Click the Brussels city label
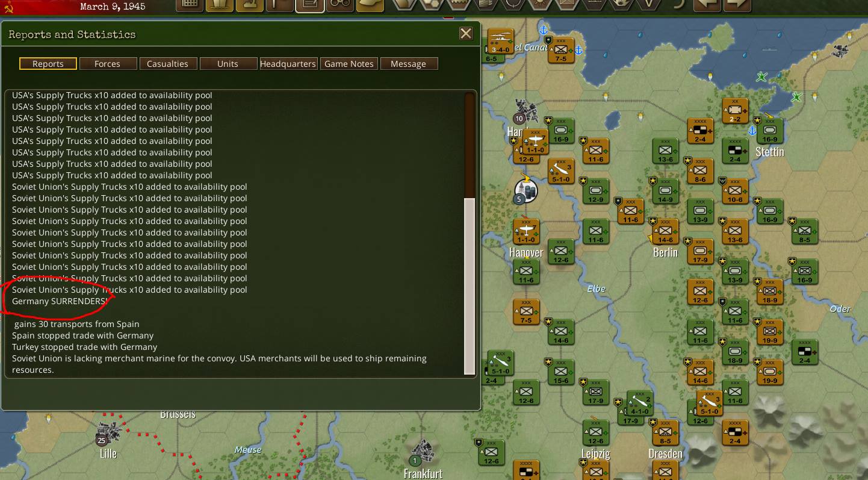 [x=178, y=414]
